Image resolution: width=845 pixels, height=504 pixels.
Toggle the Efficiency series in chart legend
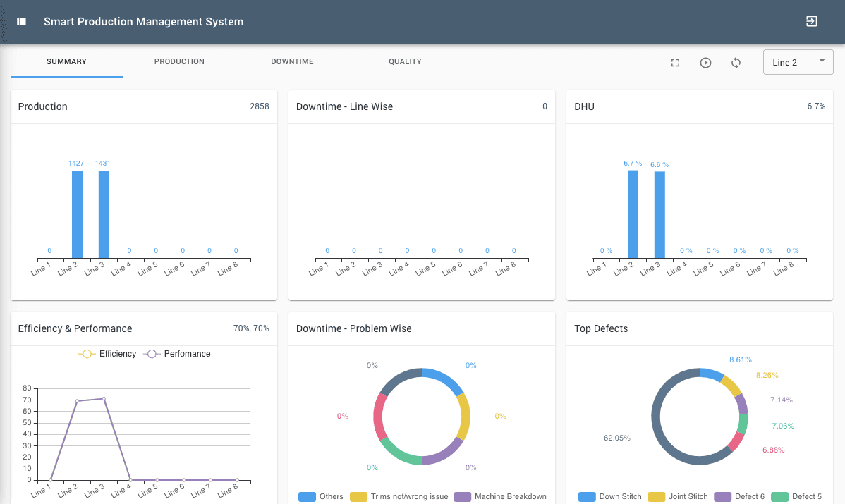click(107, 354)
